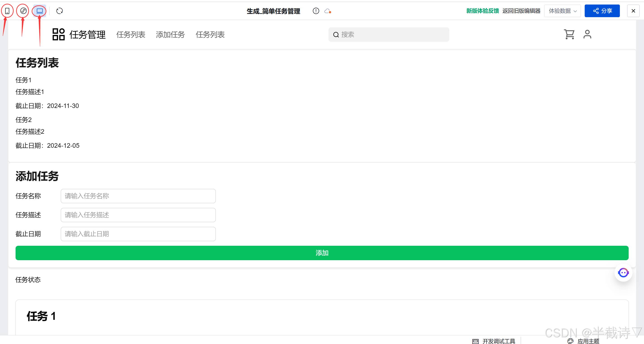
Task: Switch to mobile phone preview mode
Action: coord(7,11)
